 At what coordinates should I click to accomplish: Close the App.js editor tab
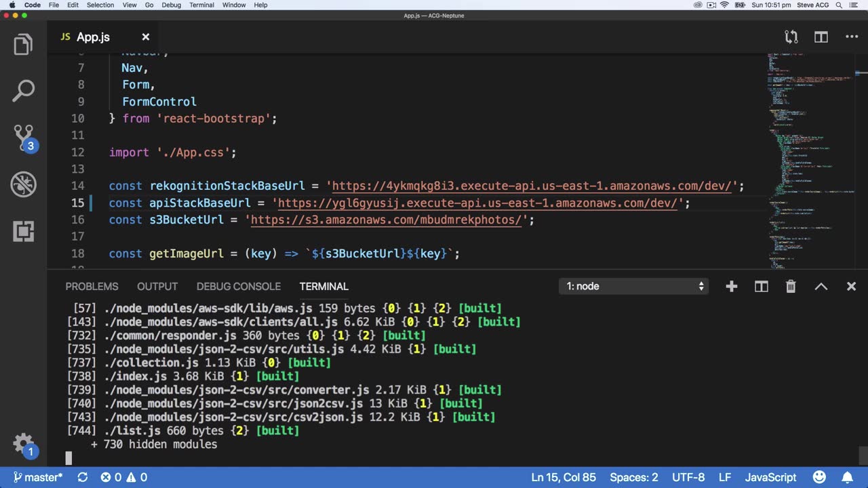point(145,37)
